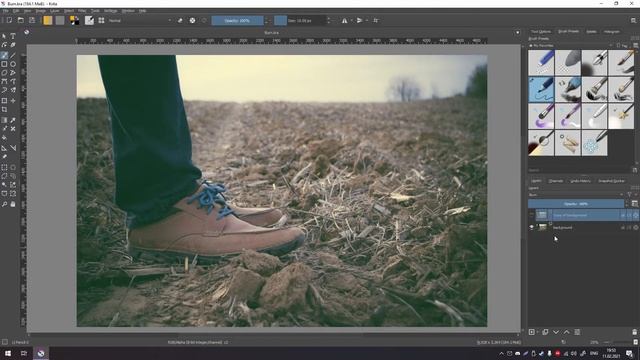This screenshot has height=360, width=640.
Task: Open the Settings menu
Action: (111, 11)
